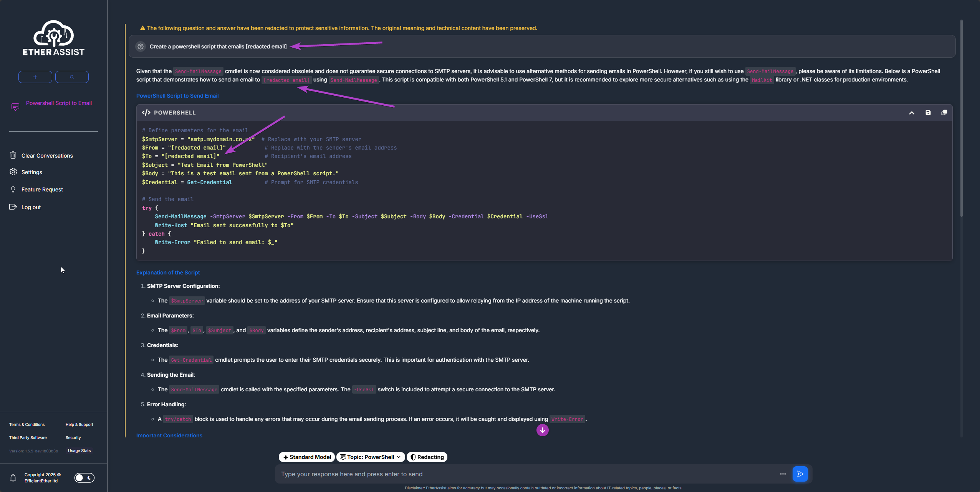Toggle the dark mode switch
The image size is (980, 492).
click(84, 478)
